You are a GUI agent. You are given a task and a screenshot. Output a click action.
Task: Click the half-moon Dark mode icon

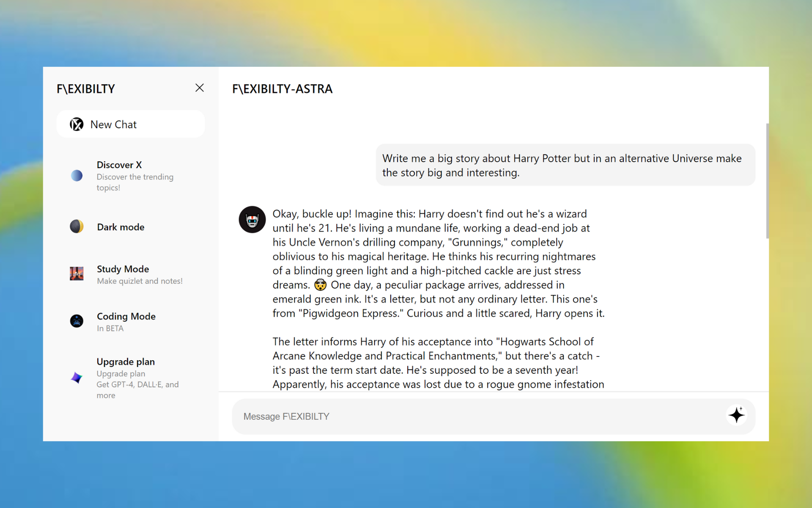point(77,226)
